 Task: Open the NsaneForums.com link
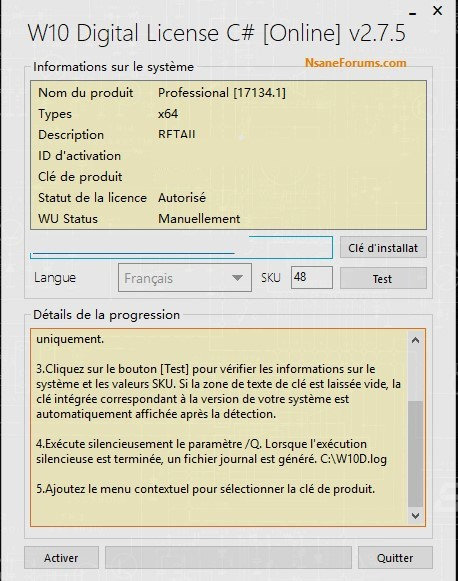pyautogui.click(x=355, y=63)
